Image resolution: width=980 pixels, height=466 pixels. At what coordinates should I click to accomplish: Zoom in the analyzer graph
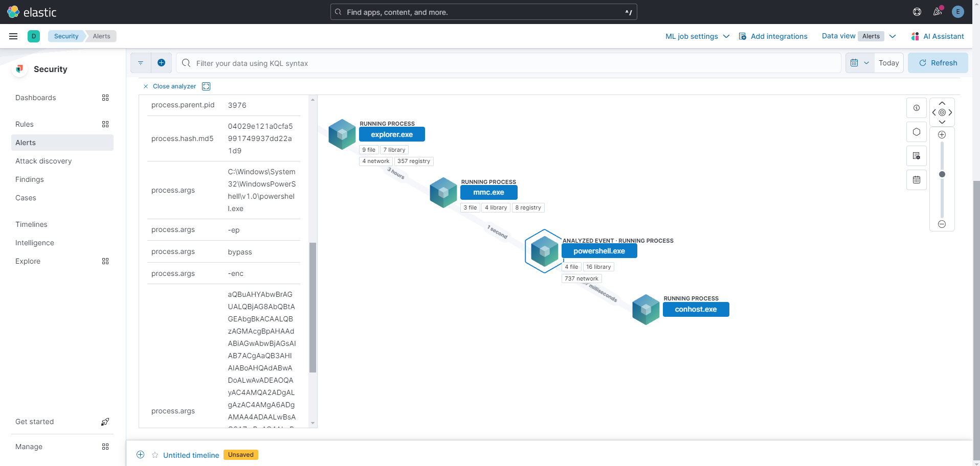pos(942,135)
